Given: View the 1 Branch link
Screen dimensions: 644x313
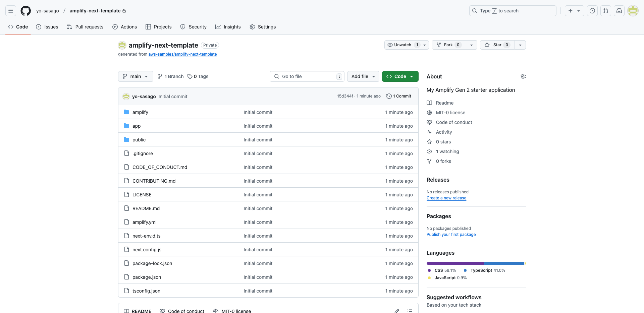Looking at the screenshot, I should tap(171, 76).
